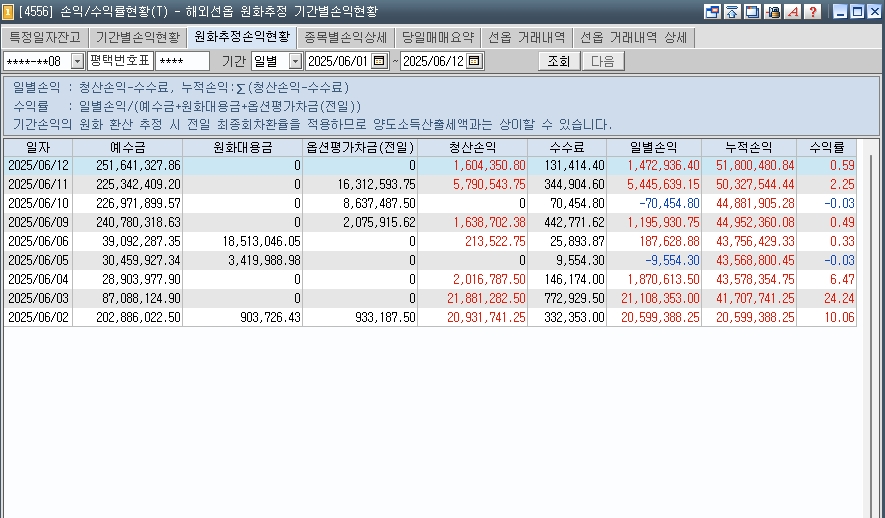Click daily profit value 1,870,613.50
The image size is (885, 518).
tap(663, 279)
